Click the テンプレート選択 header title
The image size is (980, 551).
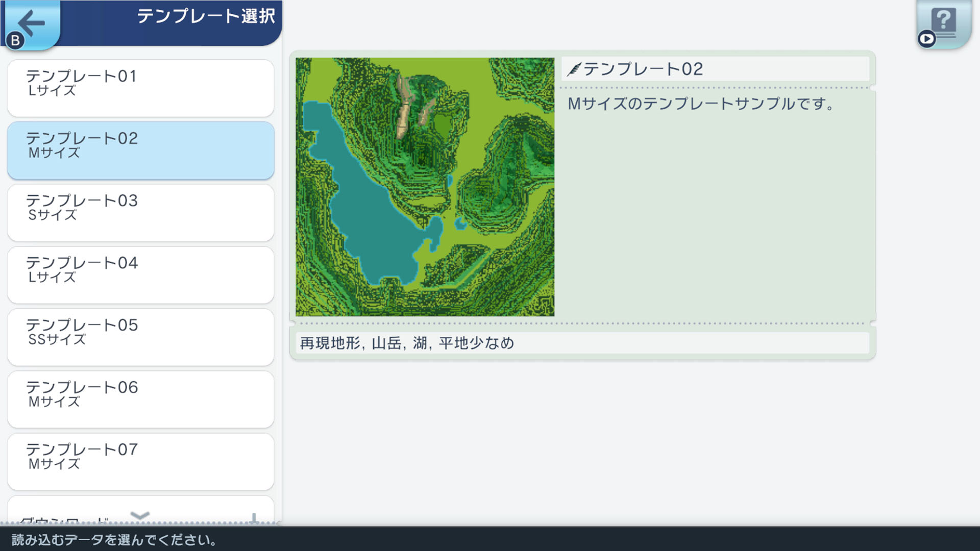(x=206, y=16)
